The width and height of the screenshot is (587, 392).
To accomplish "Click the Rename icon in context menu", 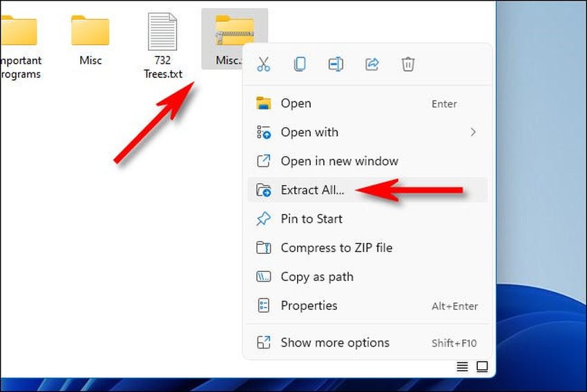I will coord(336,64).
